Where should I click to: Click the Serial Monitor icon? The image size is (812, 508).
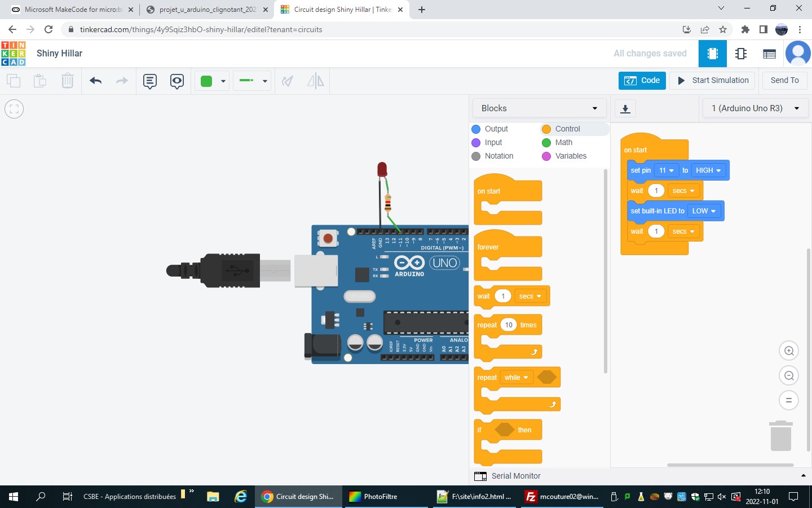pyautogui.click(x=480, y=476)
